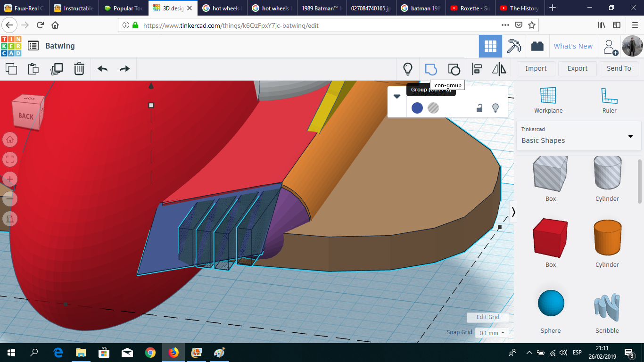Open the Snap Grid value dropdown
Screen dimensions: 644x362
491,332
